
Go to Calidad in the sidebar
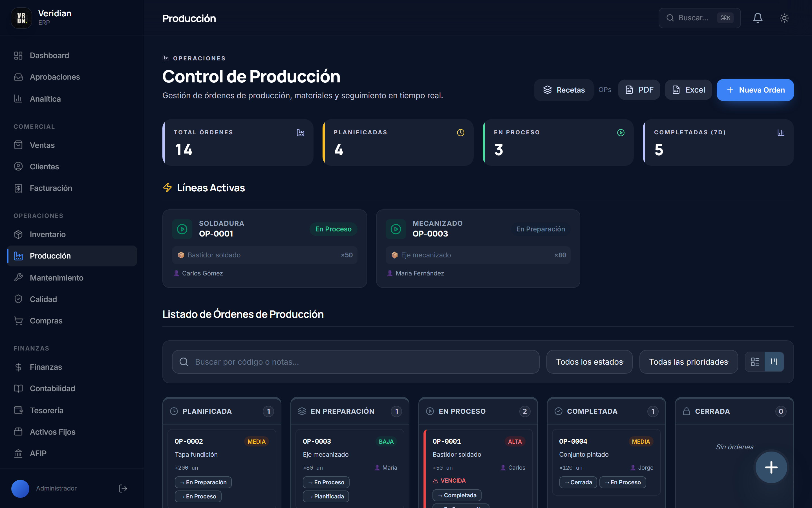72,299
